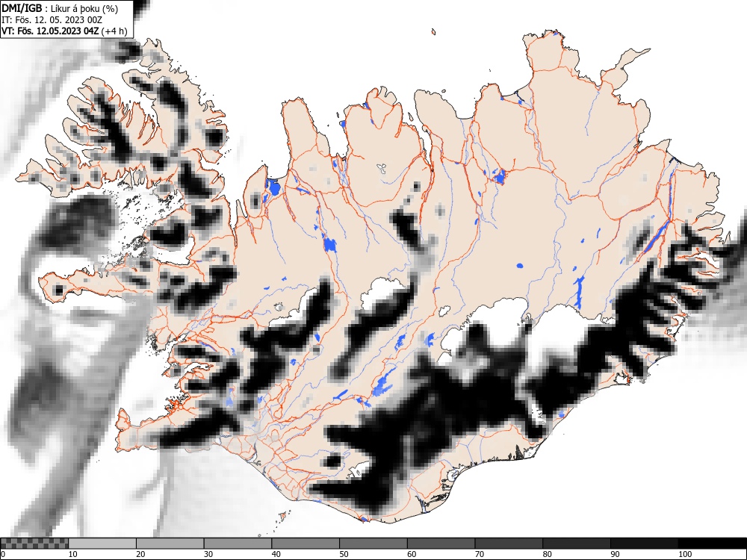This screenshot has width=747, height=560.
Task: Select the 80–90 legend swatch
Action: pos(577,544)
